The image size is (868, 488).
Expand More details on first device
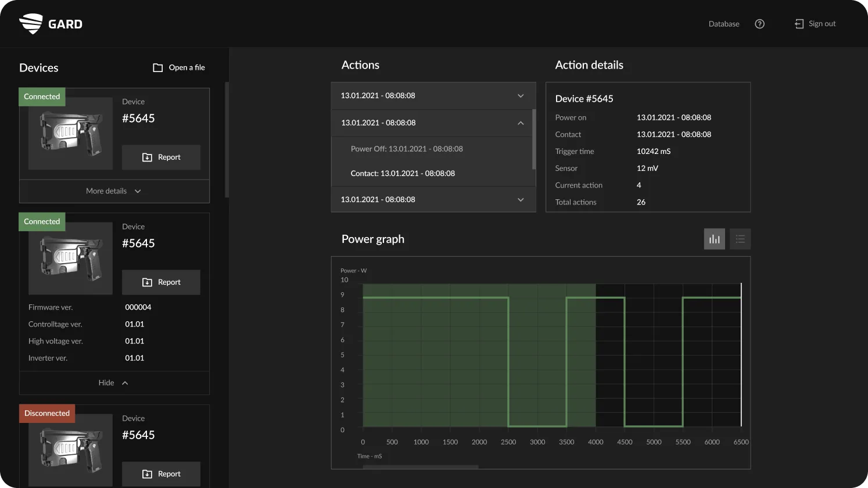tap(114, 191)
